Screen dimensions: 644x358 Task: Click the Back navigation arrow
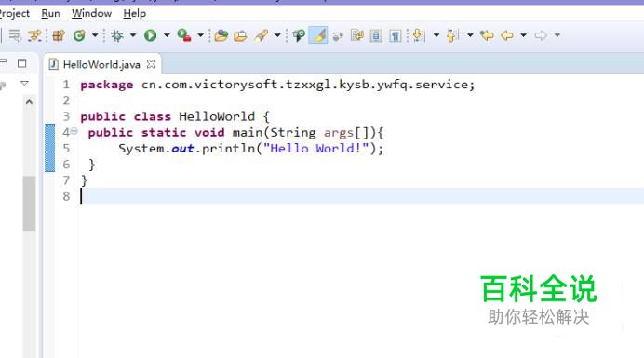click(507, 35)
